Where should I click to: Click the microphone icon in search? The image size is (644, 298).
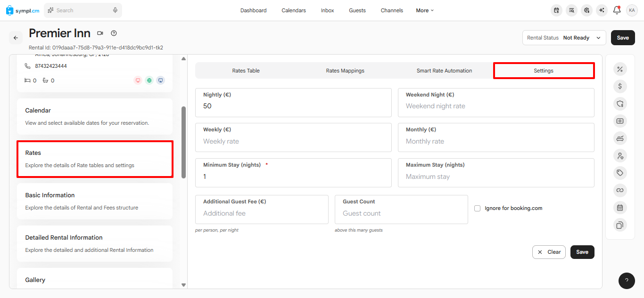[x=115, y=10]
